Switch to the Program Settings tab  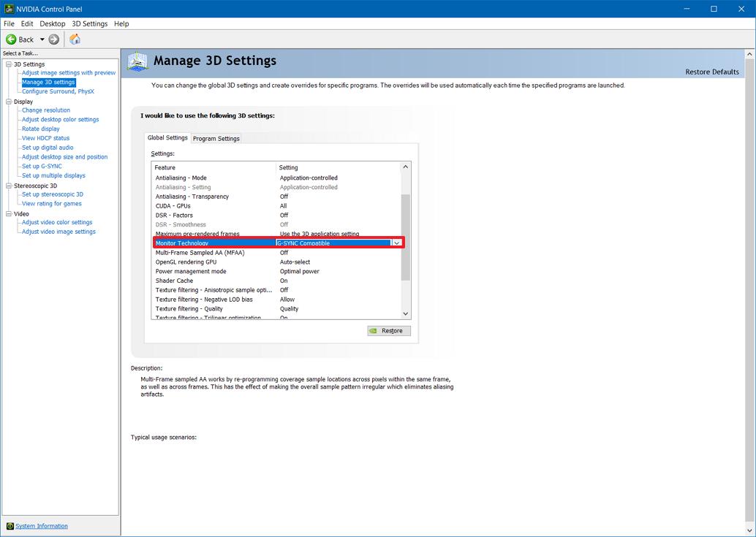pyautogui.click(x=216, y=137)
